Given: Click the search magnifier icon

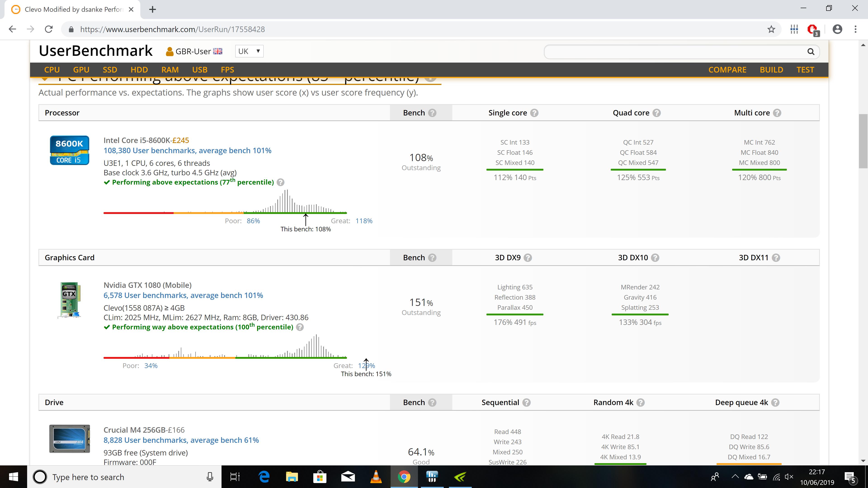Looking at the screenshot, I should (811, 52).
